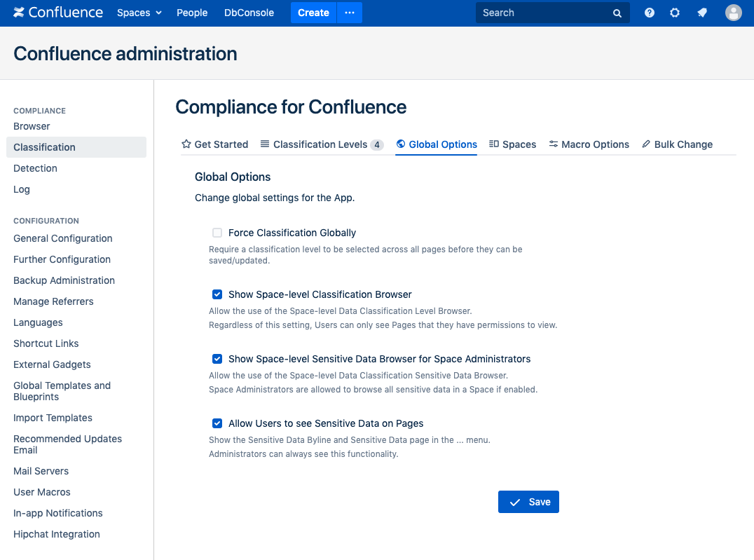Uncheck Sensitive Data Browser for Space Administrators
This screenshot has height=560, width=754.
217,359
